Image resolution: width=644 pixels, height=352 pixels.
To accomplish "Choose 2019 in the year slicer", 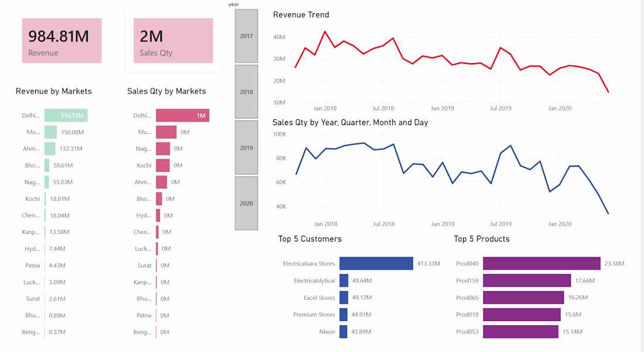I will [246, 147].
